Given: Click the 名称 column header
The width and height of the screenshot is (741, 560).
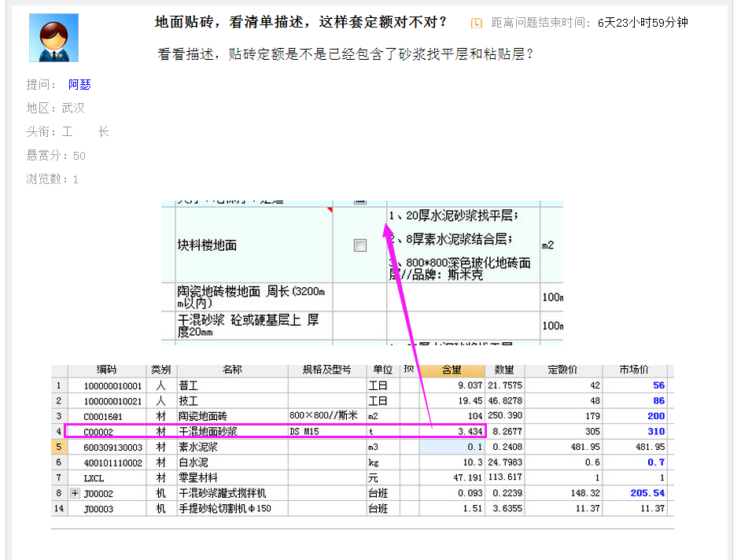Looking at the screenshot, I should (233, 370).
